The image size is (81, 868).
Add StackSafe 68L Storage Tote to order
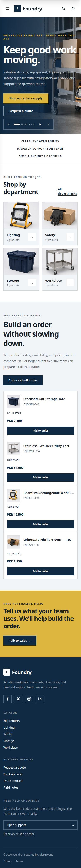pyautogui.click(x=40, y=431)
